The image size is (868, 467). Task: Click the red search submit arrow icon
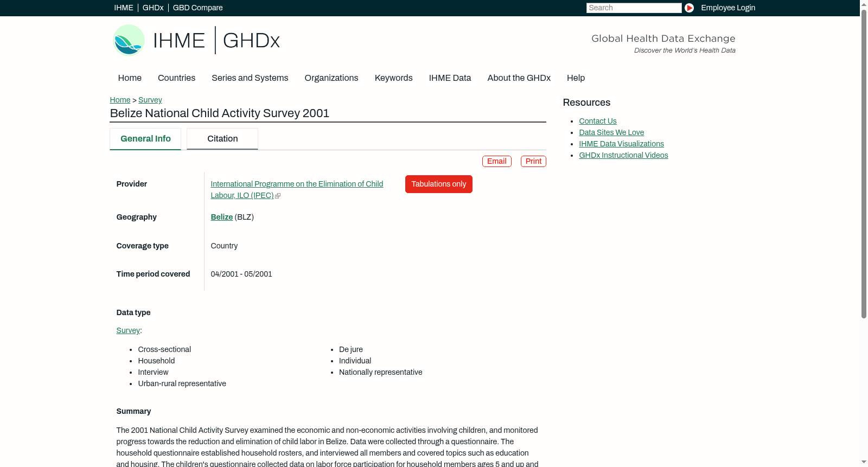click(689, 8)
